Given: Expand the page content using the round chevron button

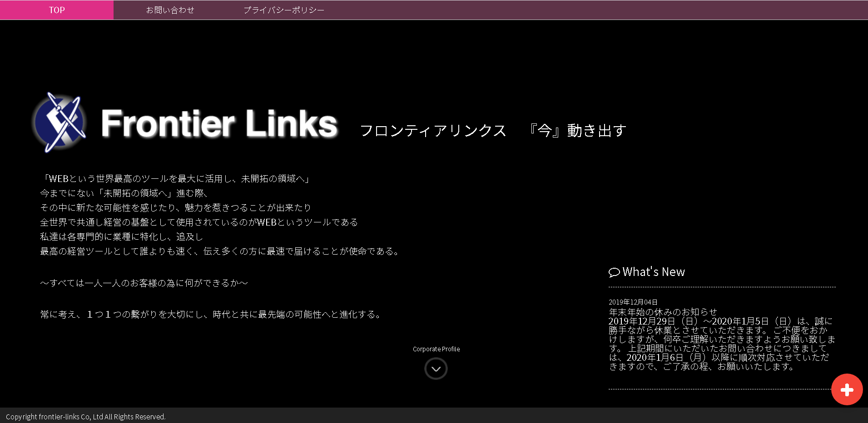Looking at the screenshot, I should pos(436,369).
